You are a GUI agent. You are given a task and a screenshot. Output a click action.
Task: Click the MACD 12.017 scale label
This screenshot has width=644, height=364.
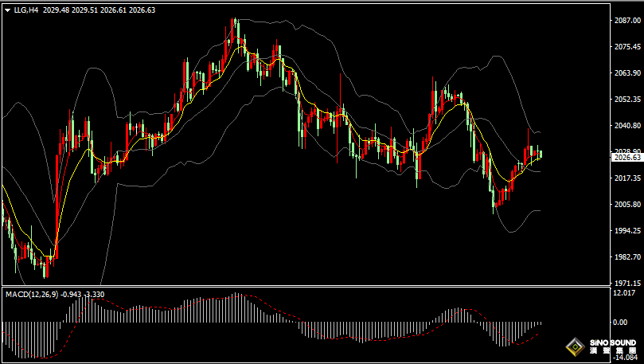[x=626, y=293]
